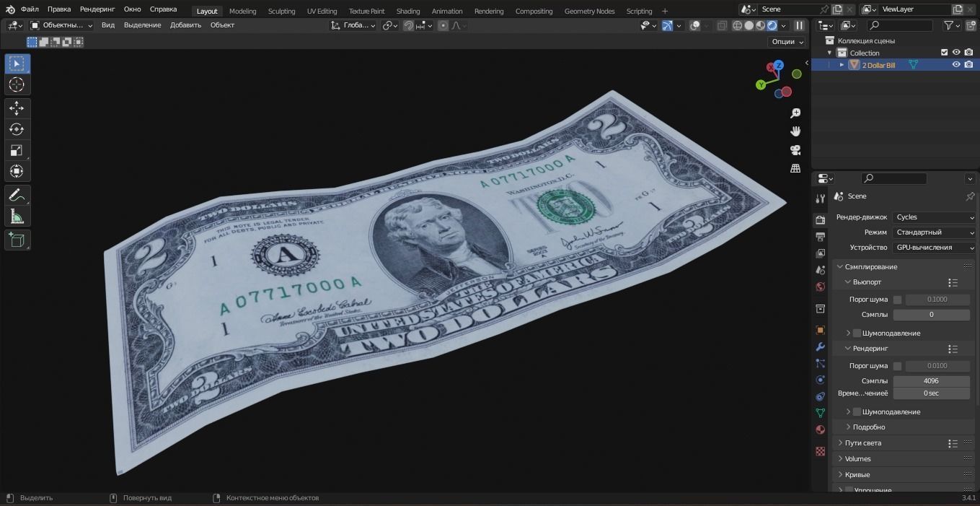980x506 pixels.
Task: Open the Modifiers wrench tab
Action: click(820, 347)
